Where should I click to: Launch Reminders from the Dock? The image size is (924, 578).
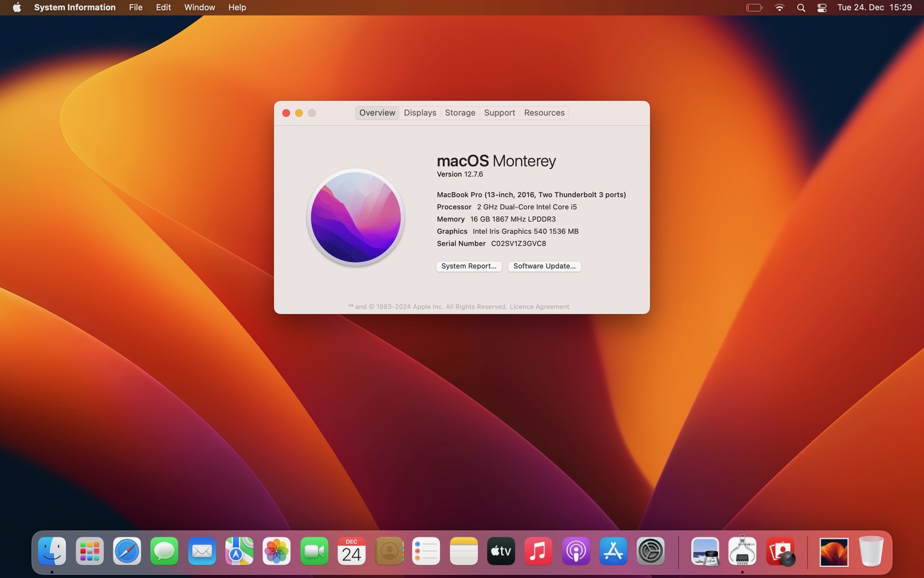(426, 552)
